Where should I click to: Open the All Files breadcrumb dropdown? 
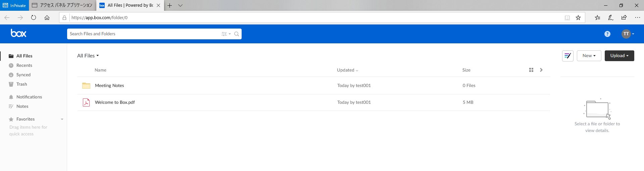(x=88, y=56)
